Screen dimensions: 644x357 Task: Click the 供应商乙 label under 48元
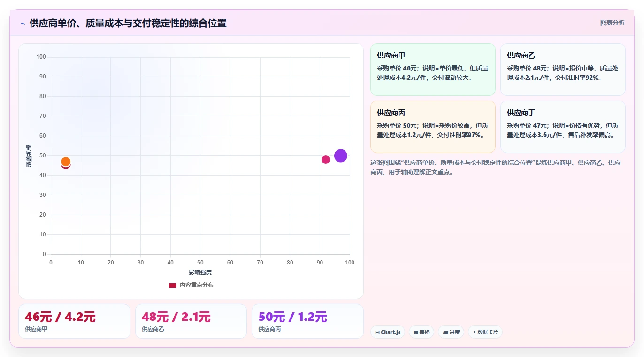(x=153, y=329)
